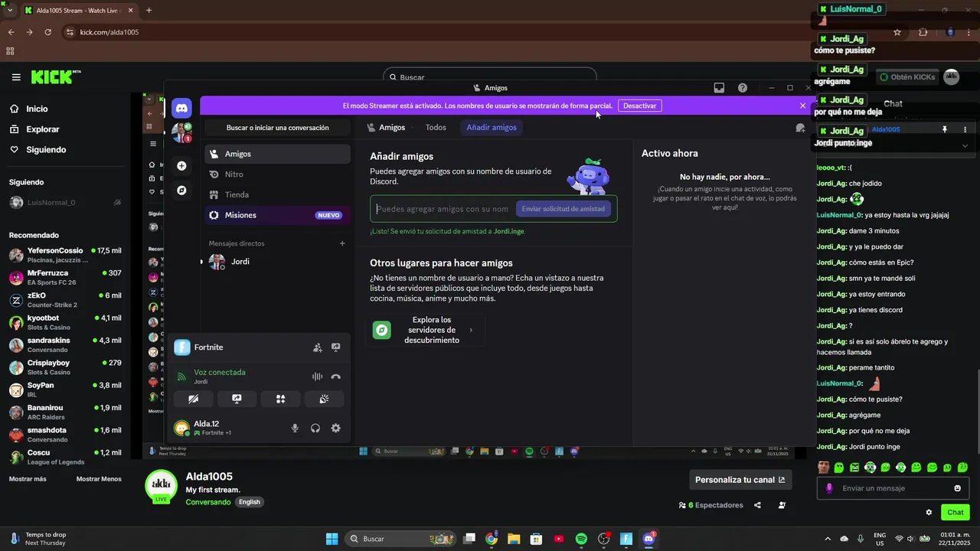Go to Kick logo homepage
This screenshot has width=980, height=551.
[x=55, y=77]
